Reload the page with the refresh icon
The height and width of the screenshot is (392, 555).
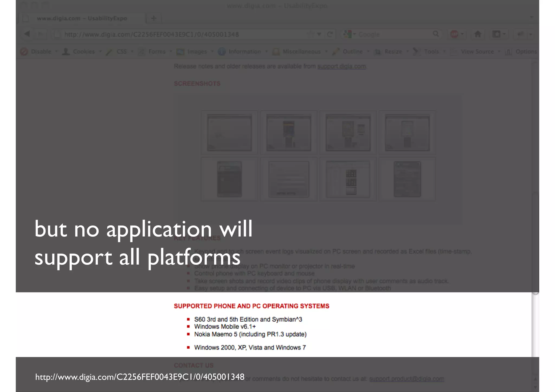(x=330, y=34)
